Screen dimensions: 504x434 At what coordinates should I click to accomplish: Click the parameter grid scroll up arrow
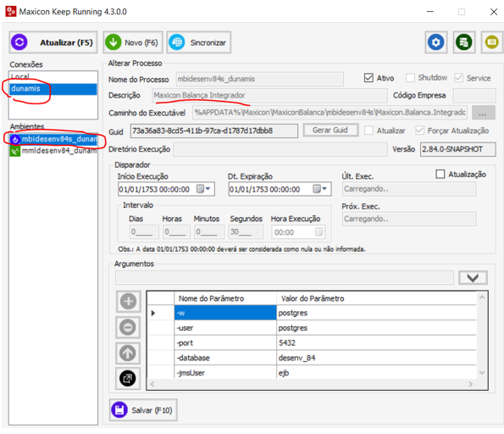pyautogui.click(x=482, y=298)
